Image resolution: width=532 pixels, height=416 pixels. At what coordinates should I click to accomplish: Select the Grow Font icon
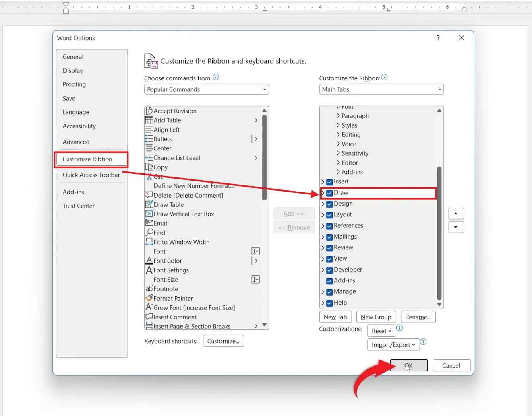tap(149, 308)
